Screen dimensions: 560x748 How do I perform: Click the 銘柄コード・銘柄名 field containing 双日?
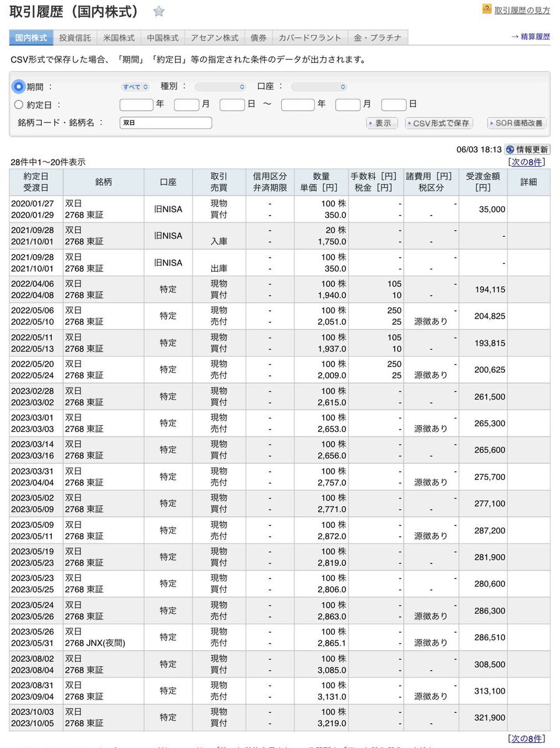(165, 123)
